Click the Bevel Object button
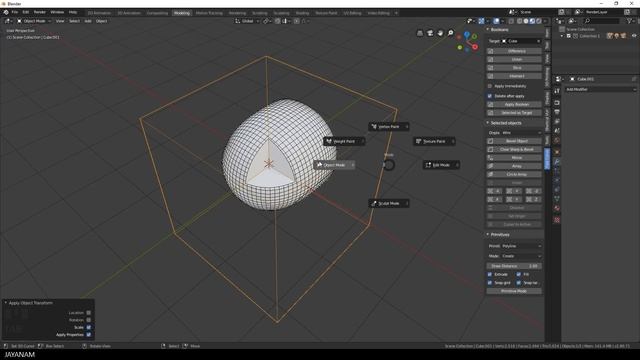Viewport: 640px width, 360px height. (x=514, y=141)
